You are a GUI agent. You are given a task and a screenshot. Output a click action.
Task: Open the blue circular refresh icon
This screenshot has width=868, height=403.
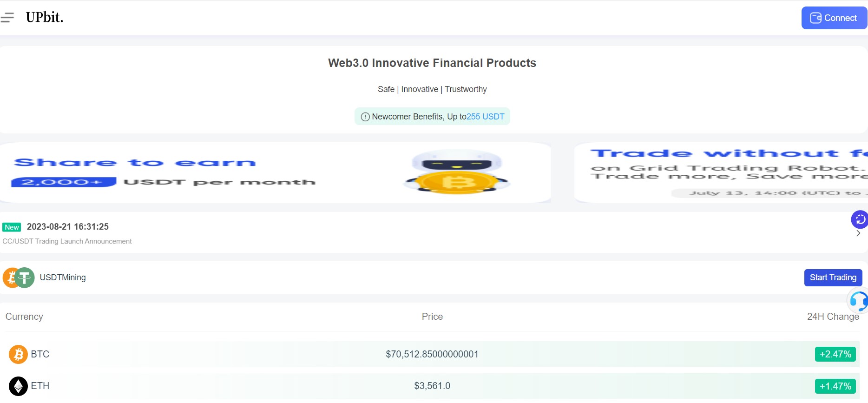pos(860,219)
